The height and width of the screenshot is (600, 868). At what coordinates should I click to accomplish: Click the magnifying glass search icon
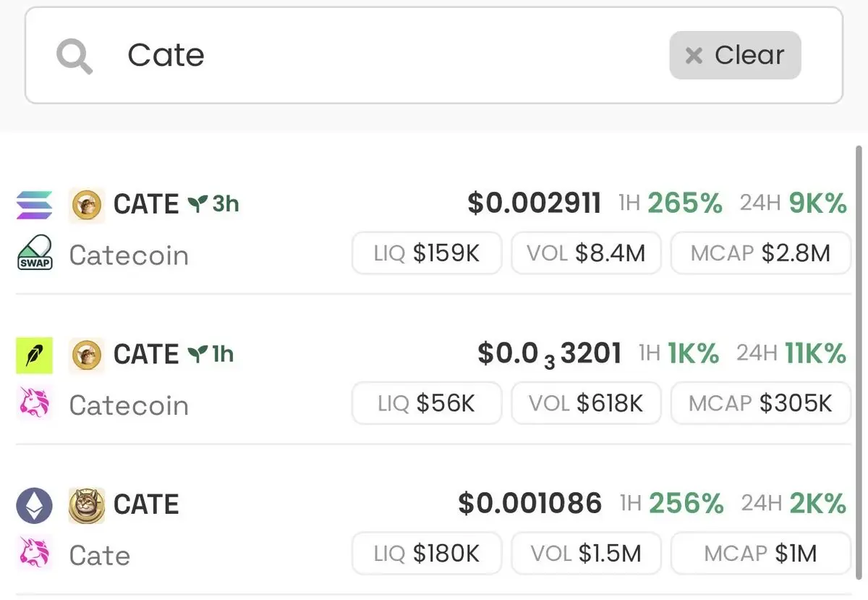(75, 56)
